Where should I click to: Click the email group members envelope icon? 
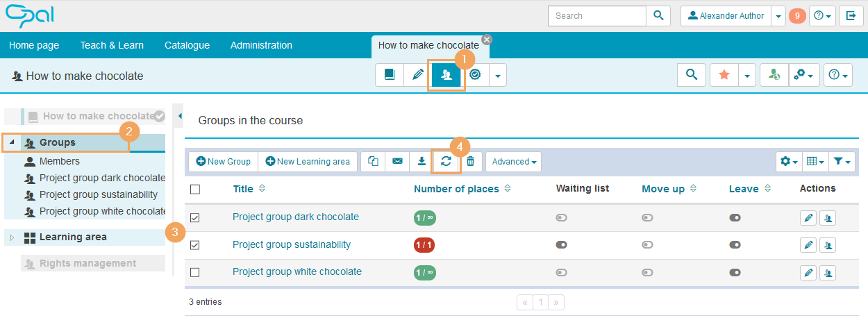click(397, 161)
